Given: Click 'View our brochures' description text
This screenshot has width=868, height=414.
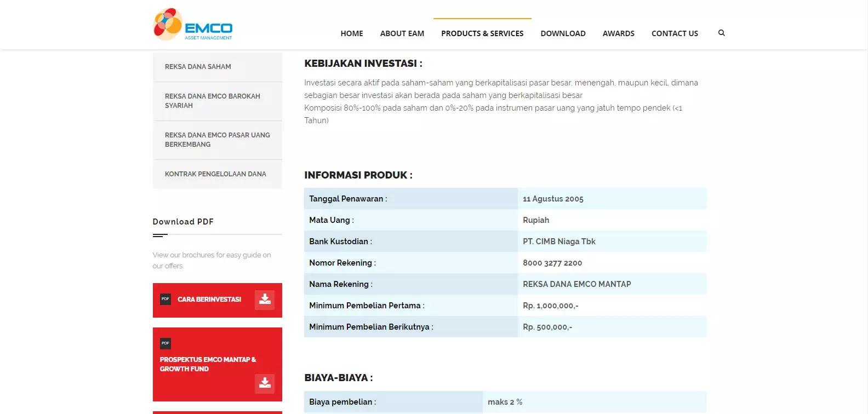Looking at the screenshot, I should tap(212, 260).
